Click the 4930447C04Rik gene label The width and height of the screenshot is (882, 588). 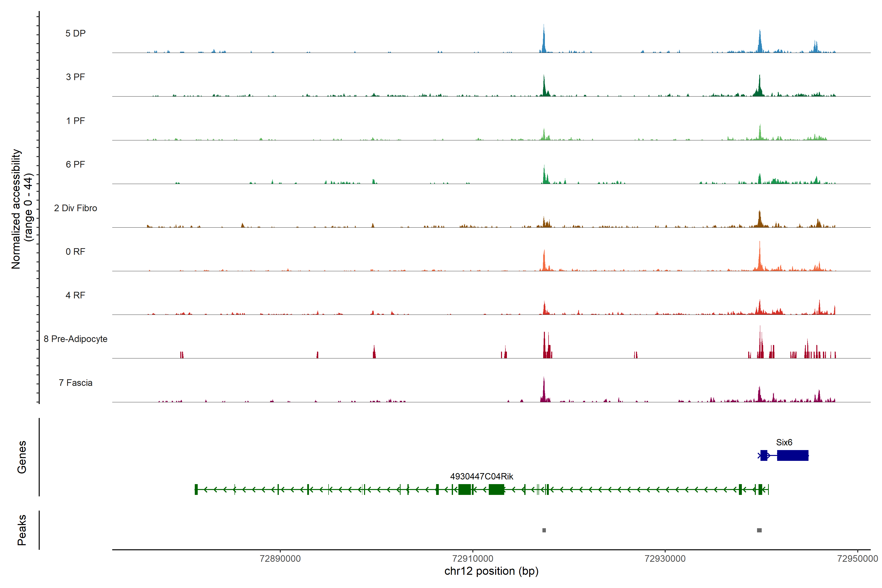[481, 476]
